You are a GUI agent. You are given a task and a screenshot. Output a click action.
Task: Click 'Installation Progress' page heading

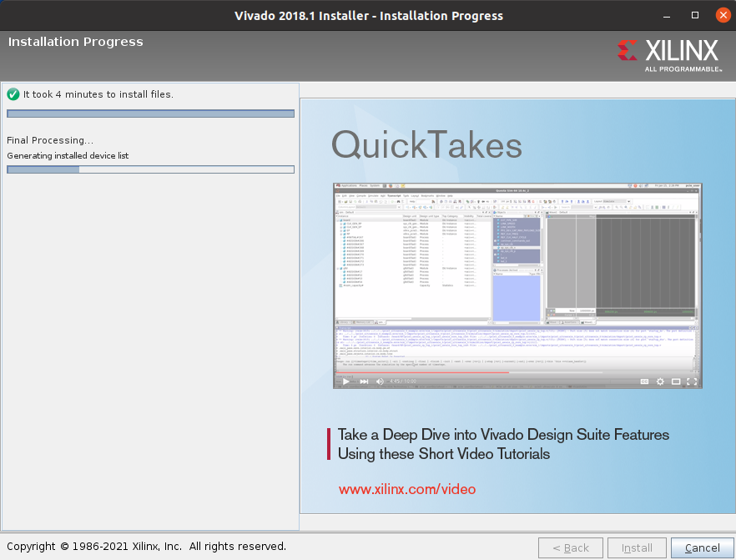[76, 42]
